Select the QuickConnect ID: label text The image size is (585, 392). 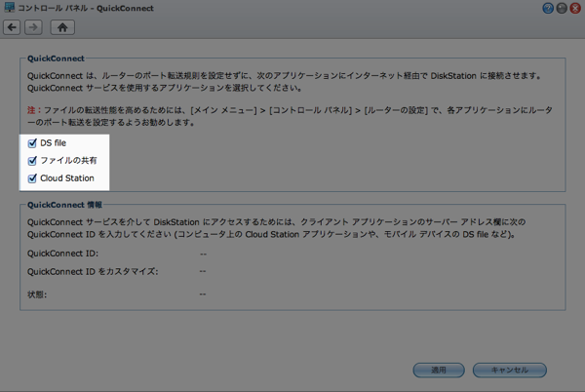pos(62,254)
